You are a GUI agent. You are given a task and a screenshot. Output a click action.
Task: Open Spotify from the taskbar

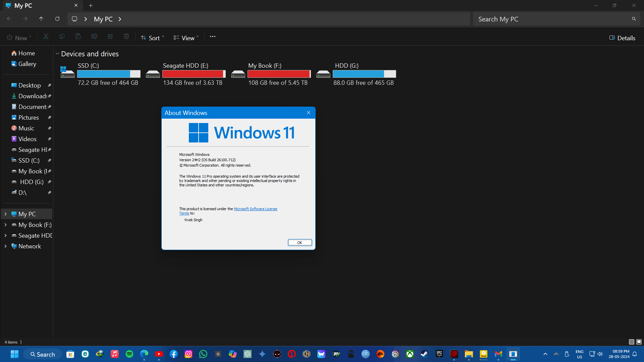[x=129, y=354]
